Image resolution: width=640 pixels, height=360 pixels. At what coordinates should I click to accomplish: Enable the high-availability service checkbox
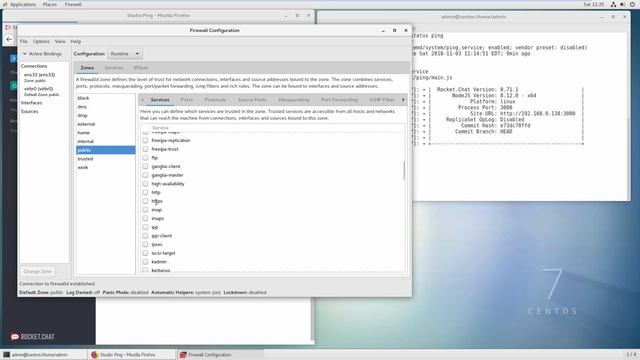145,184
